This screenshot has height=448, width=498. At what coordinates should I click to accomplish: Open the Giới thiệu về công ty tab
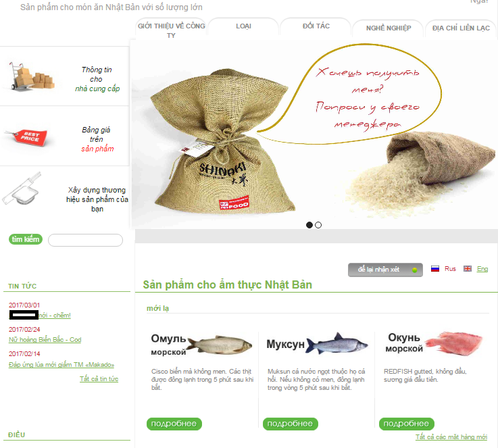tap(171, 29)
